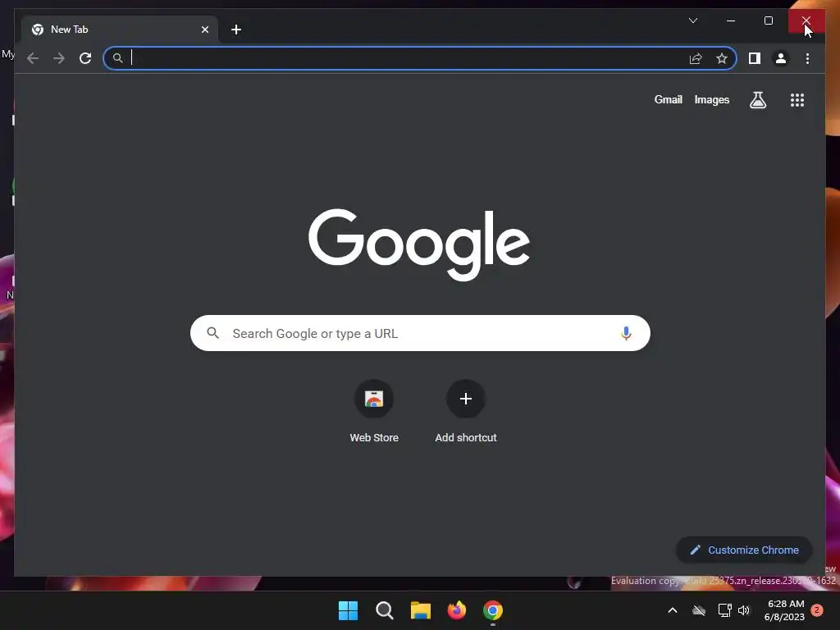The image size is (840, 630).
Task: Launch Firefox from the taskbar
Action: tap(456, 610)
